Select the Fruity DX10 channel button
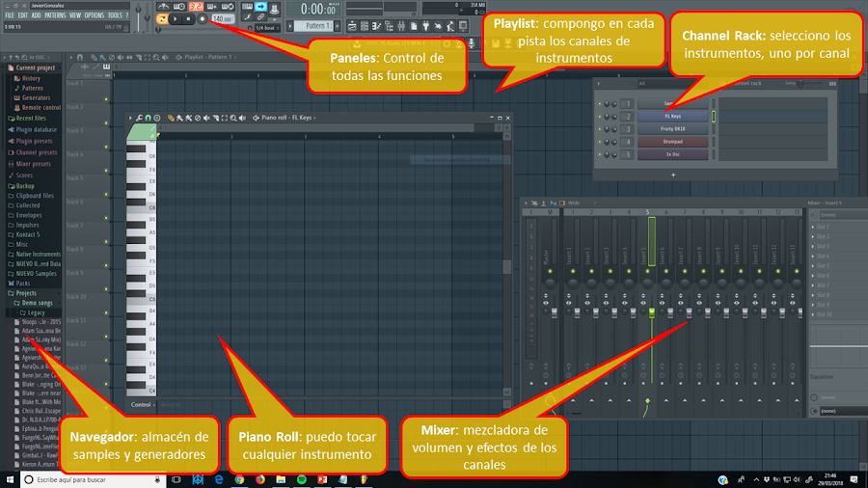This screenshot has height=488, width=868. [672, 129]
